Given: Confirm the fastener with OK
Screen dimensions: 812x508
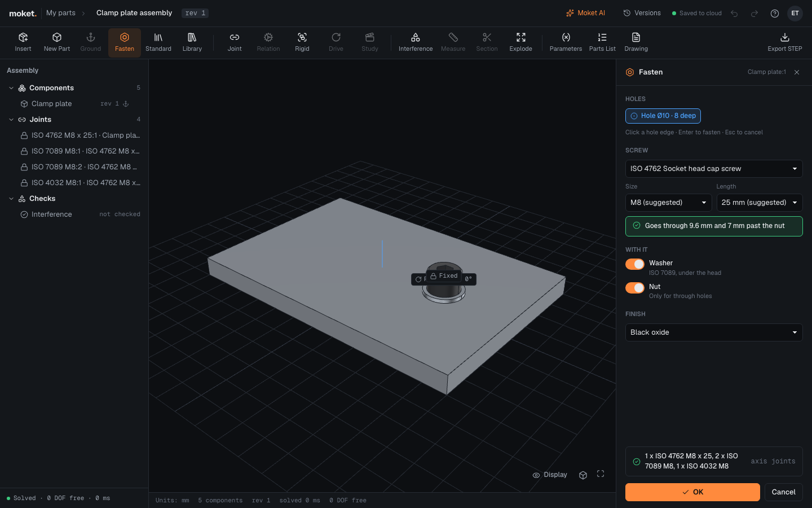Looking at the screenshot, I should [x=692, y=492].
